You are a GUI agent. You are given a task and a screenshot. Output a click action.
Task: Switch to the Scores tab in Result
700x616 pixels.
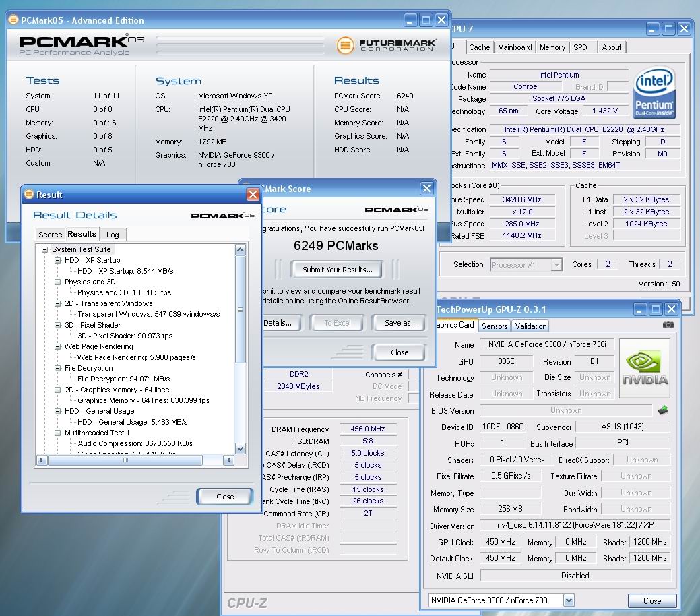click(x=50, y=235)
